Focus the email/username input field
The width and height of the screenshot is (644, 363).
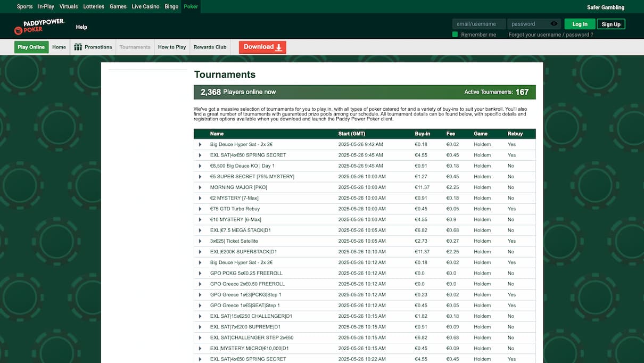point(479,24)
